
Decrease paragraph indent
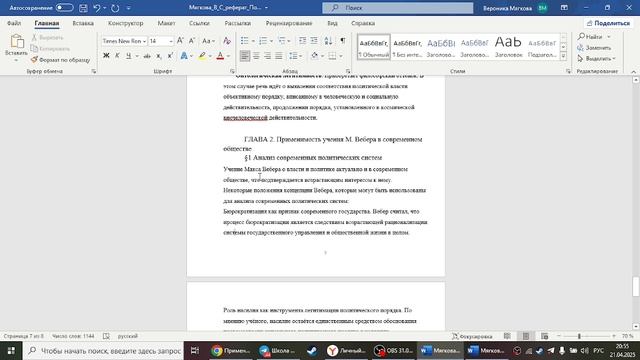[x=302, y=41]
